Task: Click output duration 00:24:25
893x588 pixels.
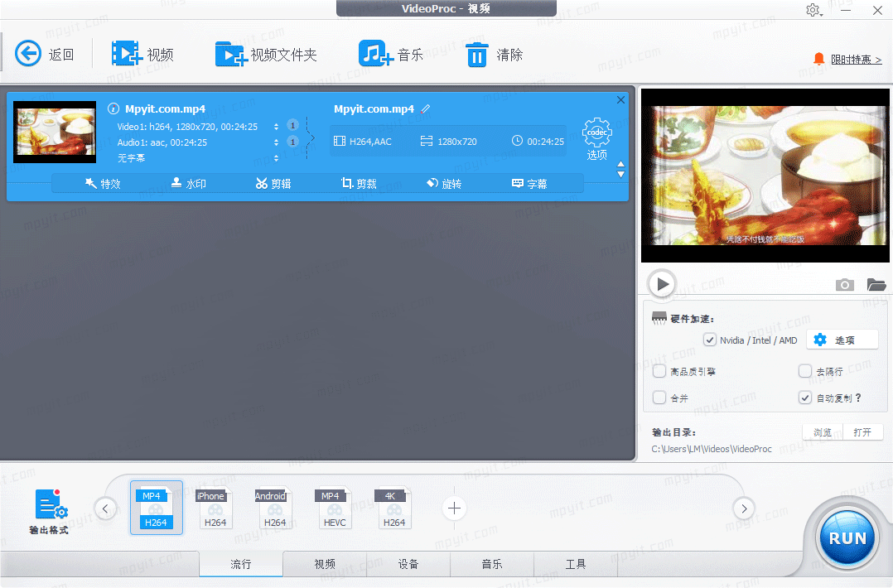Action: pos(538,141)
